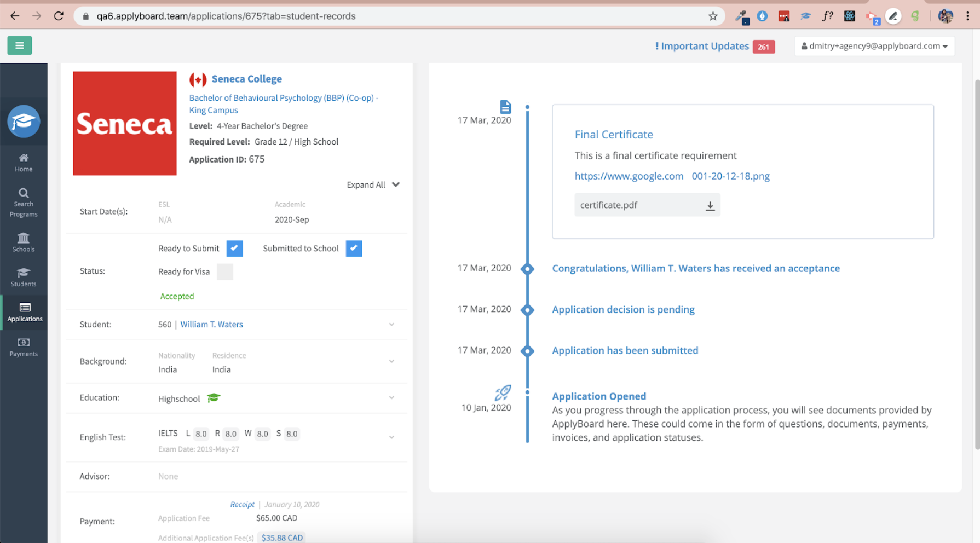Click the green Accepted status text
The width and height of the screenshot is (980, 543).
pos(177,296)
